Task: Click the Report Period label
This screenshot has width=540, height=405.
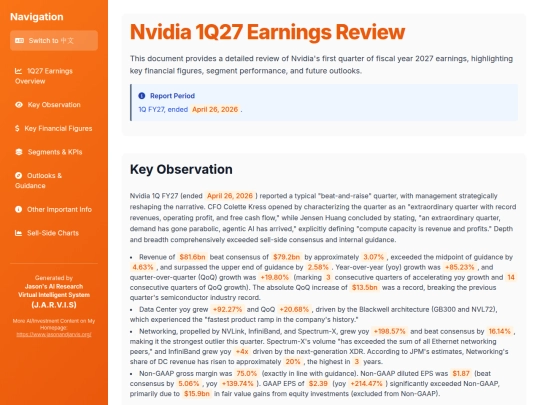Action: point(172,96)
